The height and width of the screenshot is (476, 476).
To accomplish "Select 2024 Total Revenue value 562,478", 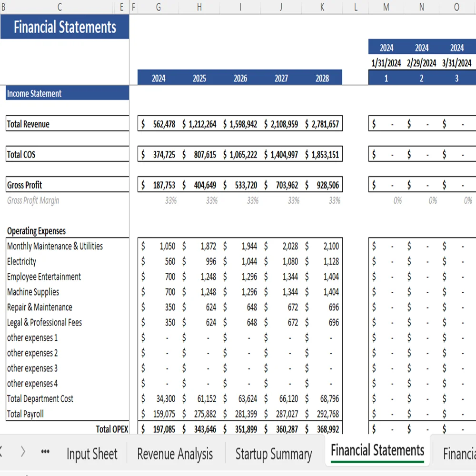I will coord(158,124).
